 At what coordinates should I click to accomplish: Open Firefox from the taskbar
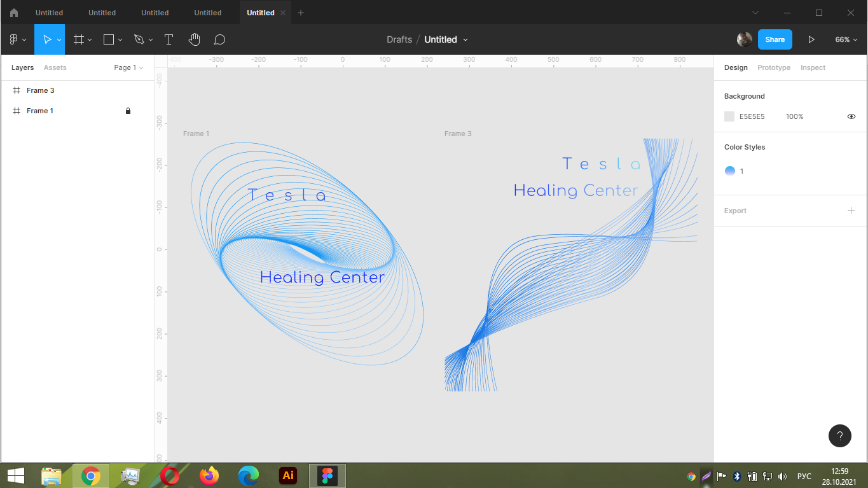click(x=209, y=475)
